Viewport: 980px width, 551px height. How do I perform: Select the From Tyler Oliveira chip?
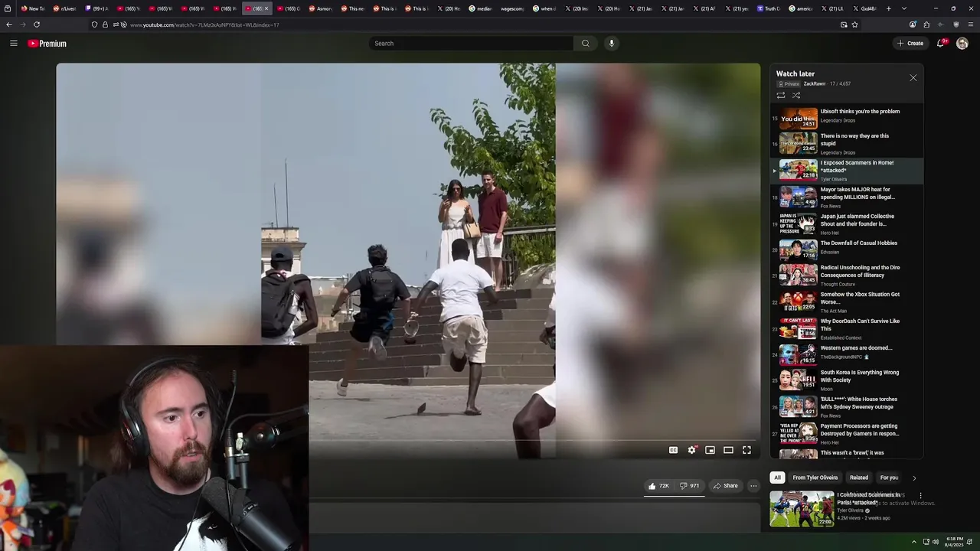tap(815, 478)
